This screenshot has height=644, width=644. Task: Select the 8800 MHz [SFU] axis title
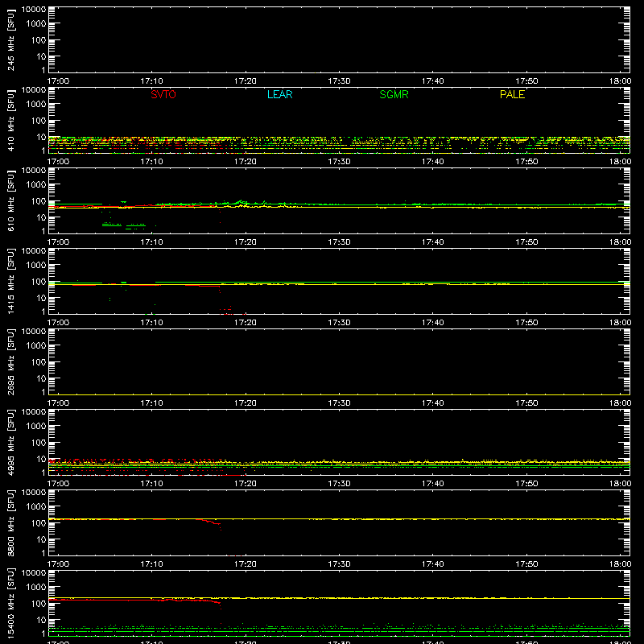[11, 522]
